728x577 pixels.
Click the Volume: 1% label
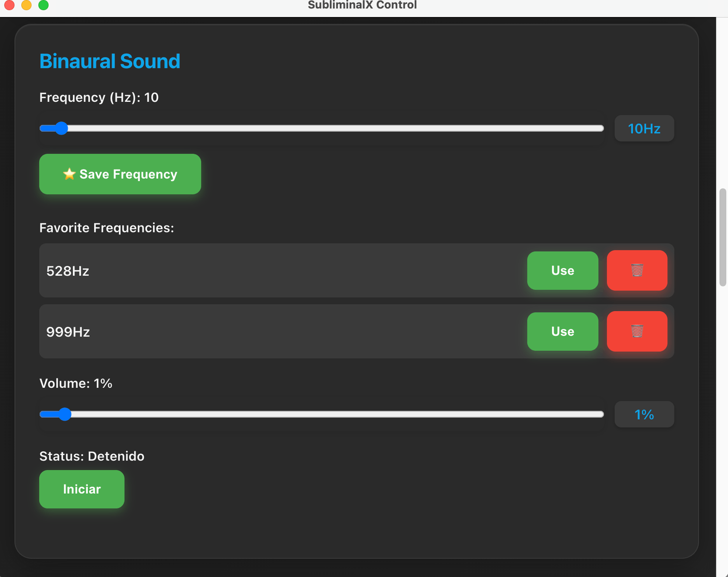pos(76,383)
